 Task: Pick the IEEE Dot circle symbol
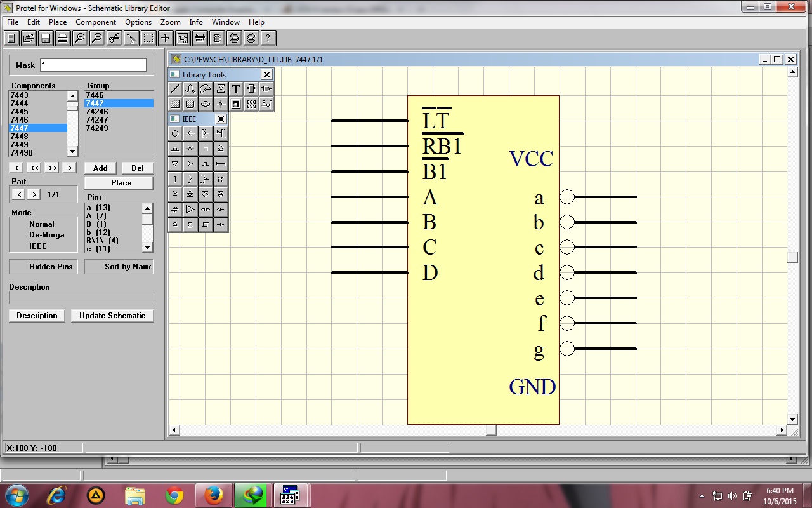(175, 133)
